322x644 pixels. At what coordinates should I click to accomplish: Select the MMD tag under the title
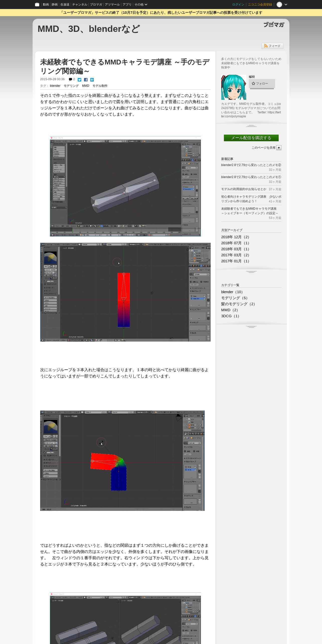pos(86,86)
